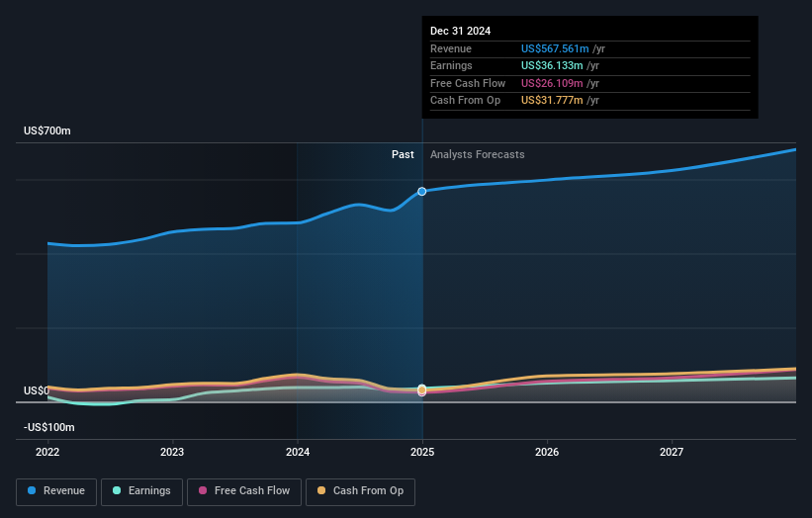812x518 pixels.
Task: Click the US$567.561m revenue value
Action: coord(555,48)
